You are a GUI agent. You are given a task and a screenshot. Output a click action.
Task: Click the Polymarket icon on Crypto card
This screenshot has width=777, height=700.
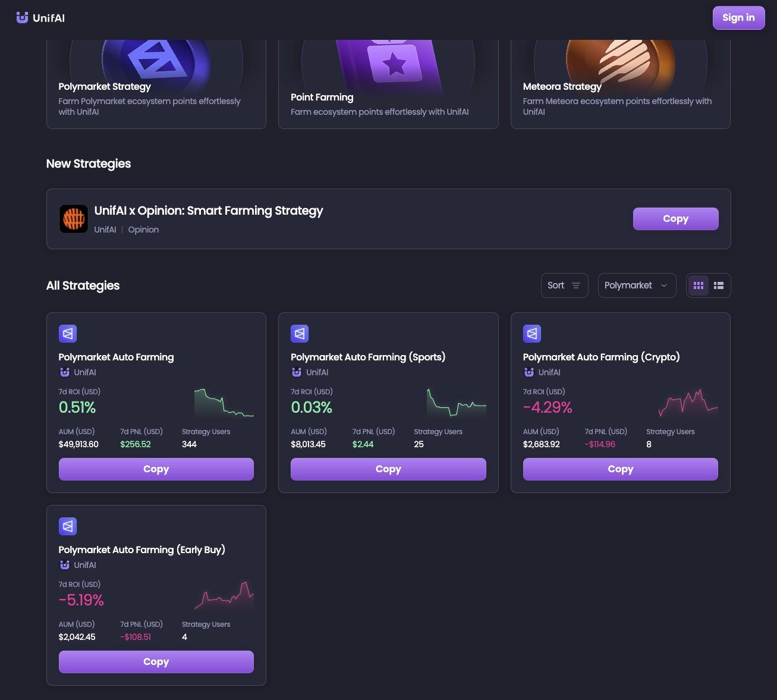coord(532,334)
